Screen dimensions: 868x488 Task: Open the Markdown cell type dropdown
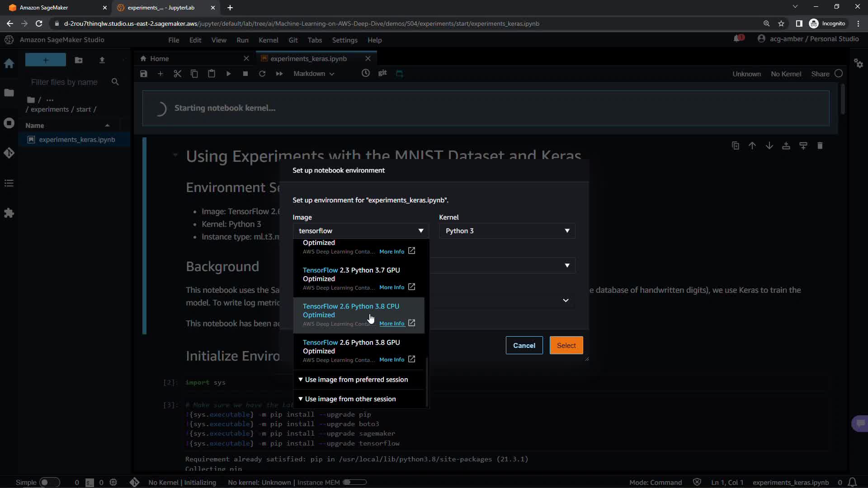(313, 74)
